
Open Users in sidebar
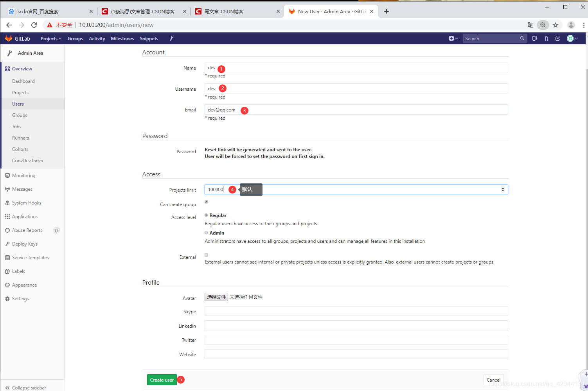point(18,104)
